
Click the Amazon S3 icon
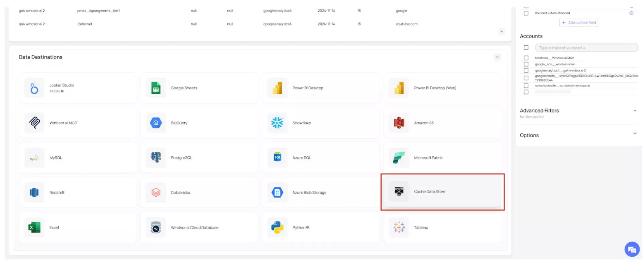pyautogui.click(x=399, y=123)
